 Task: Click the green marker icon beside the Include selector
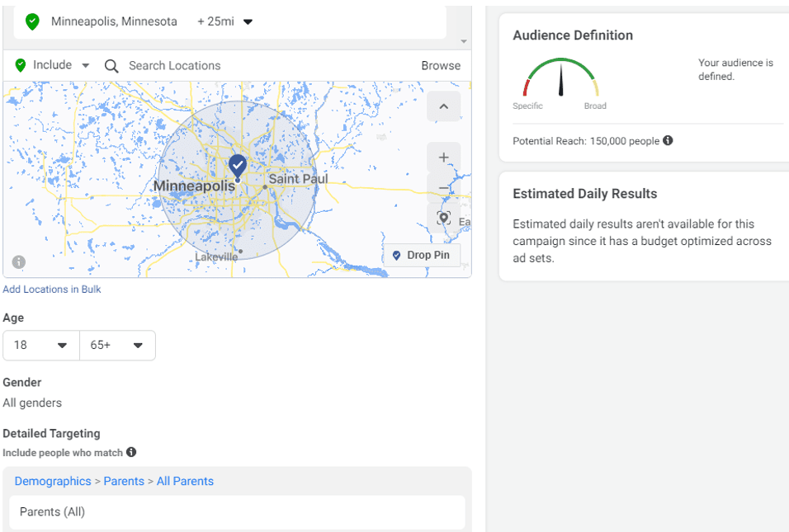click(17, 65)
